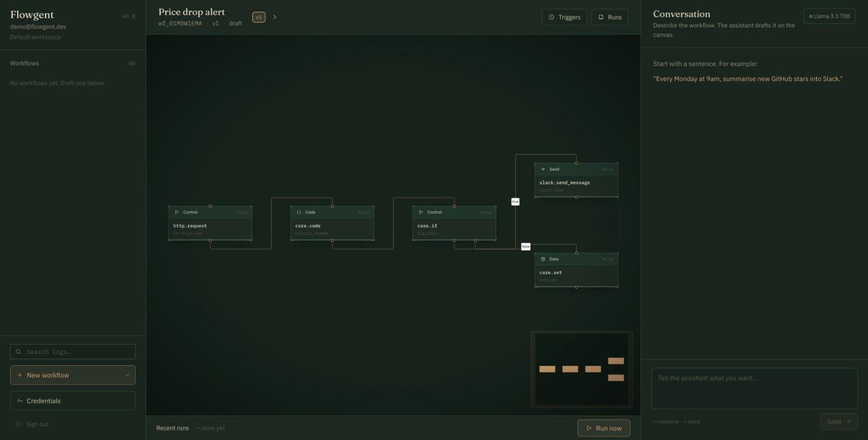This screenshot has width=868, height=440.
Task: Click the database icon on core.set node
Action: 543,259
